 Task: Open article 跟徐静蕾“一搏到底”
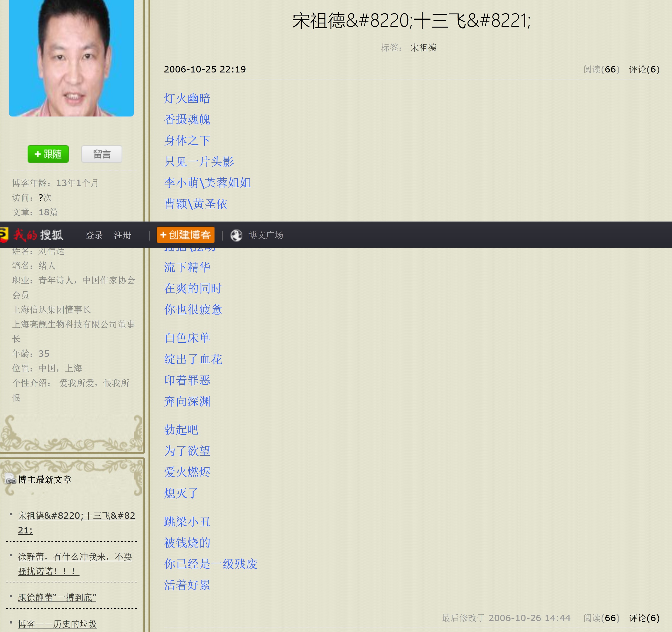[x=57, y=598]
